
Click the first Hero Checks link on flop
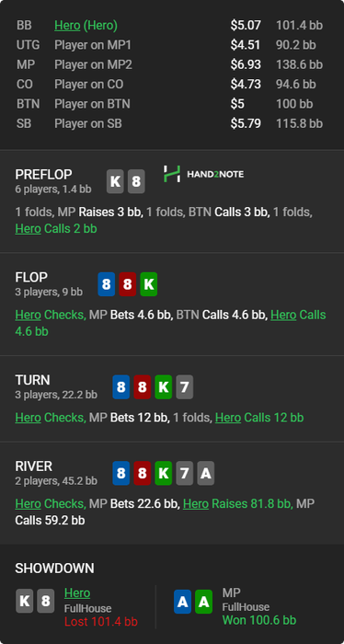[28, 315]
